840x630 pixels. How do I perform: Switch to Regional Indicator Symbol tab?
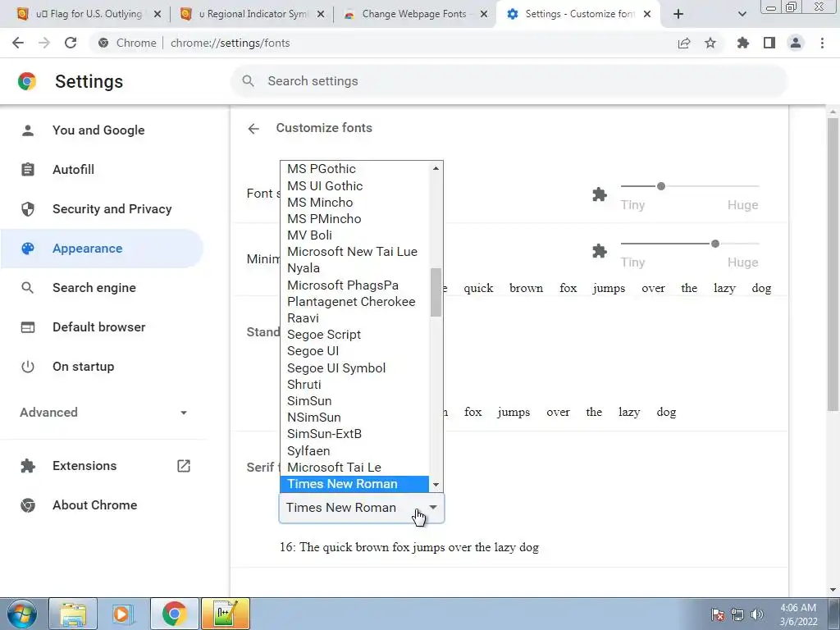point(253,14)
